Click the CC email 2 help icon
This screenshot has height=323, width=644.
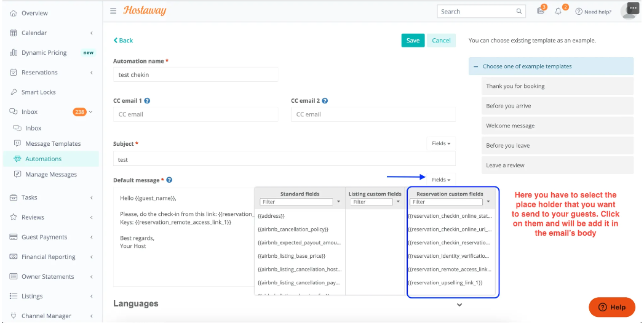point(325,101)
